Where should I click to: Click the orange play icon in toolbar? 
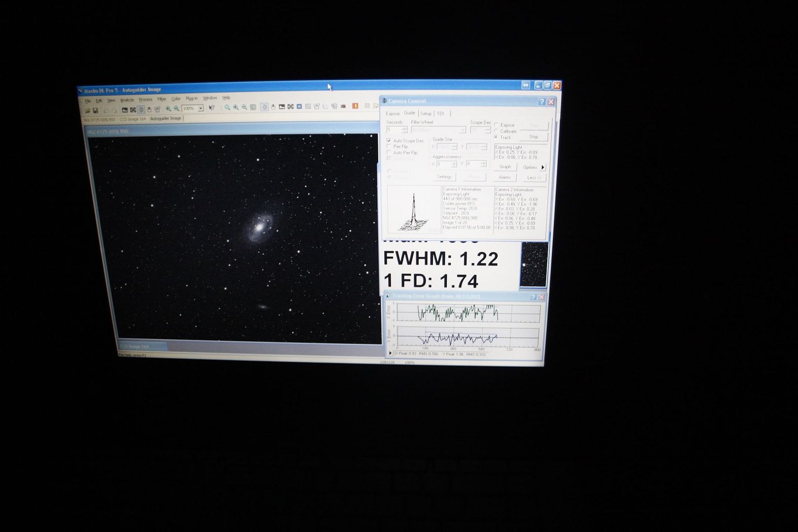pos(355,106)
